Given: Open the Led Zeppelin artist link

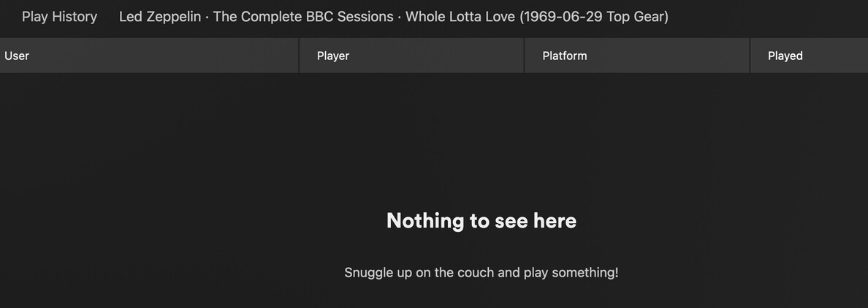Looking at the screenshot, I should pos(160,17).
